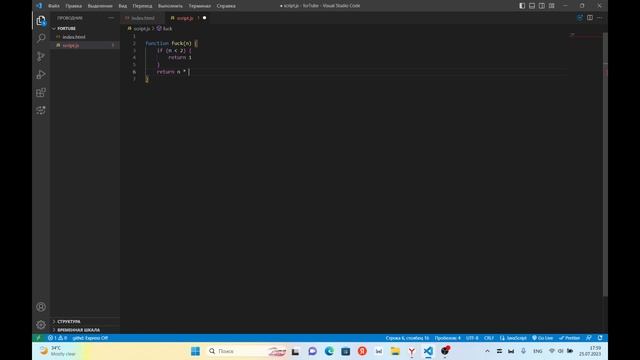Switch the ENG input language
The width and height of the screenshot is (640, 360).
[x=538, y=351]
